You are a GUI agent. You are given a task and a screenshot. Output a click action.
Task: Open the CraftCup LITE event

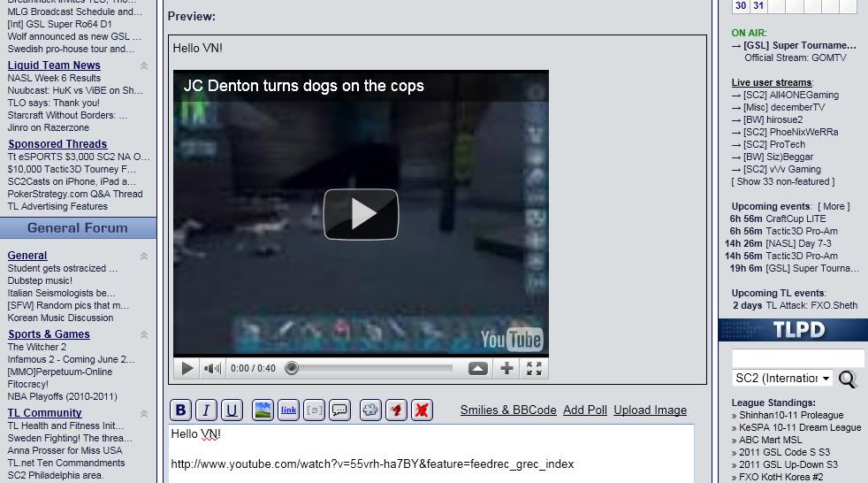[796, 218]
